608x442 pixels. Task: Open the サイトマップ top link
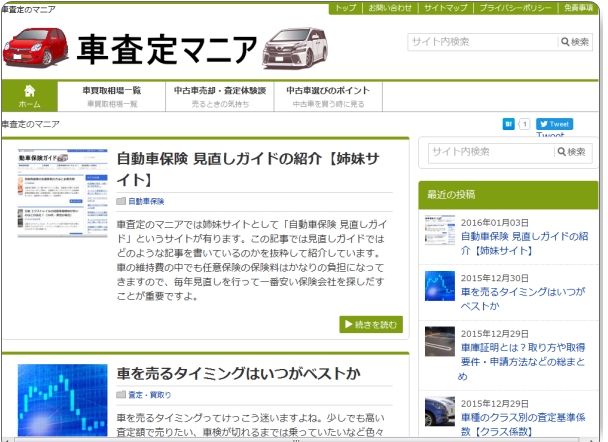coord(444,8)
